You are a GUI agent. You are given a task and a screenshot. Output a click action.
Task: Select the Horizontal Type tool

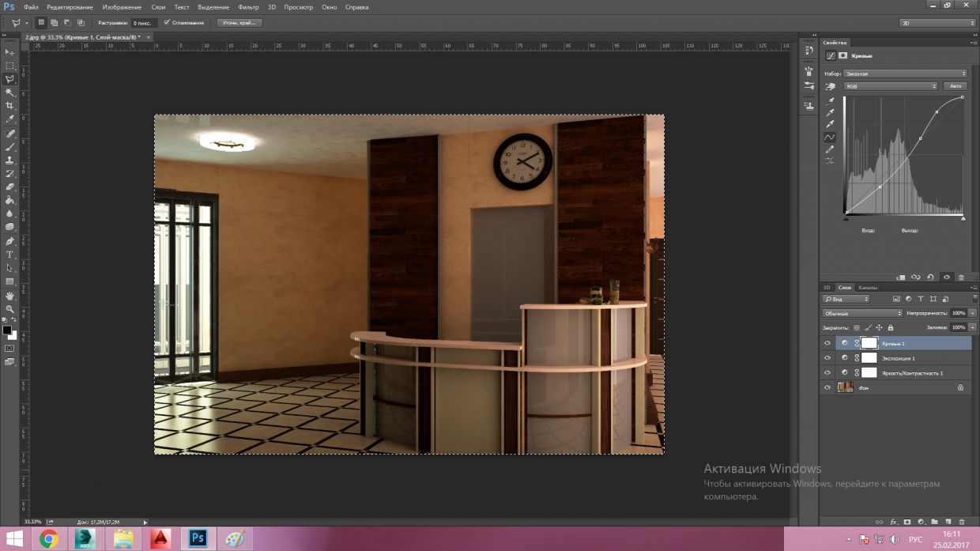click(10, 255)
